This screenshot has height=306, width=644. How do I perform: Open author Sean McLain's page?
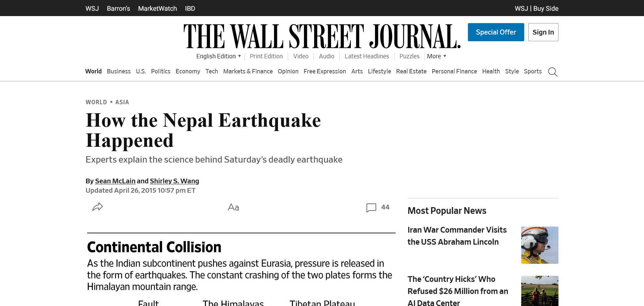pos(115,181)
